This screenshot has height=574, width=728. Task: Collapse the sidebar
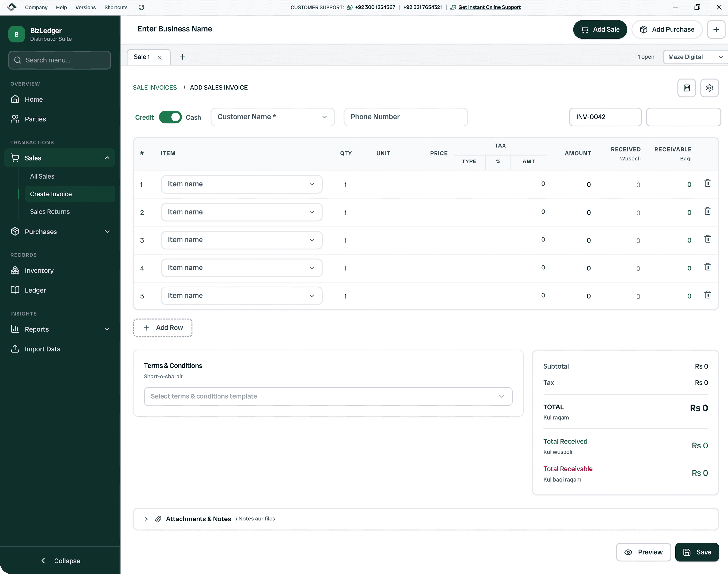(60, 561)
